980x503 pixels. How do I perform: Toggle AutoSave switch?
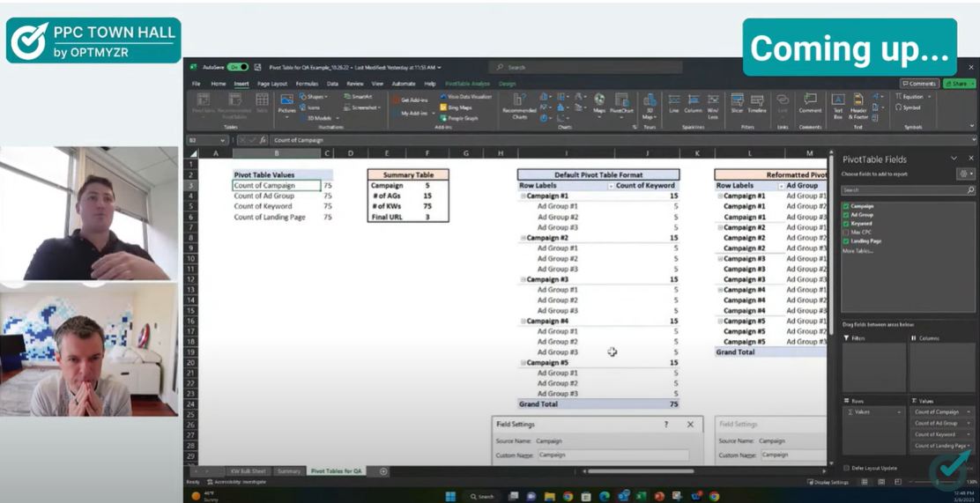237,67
